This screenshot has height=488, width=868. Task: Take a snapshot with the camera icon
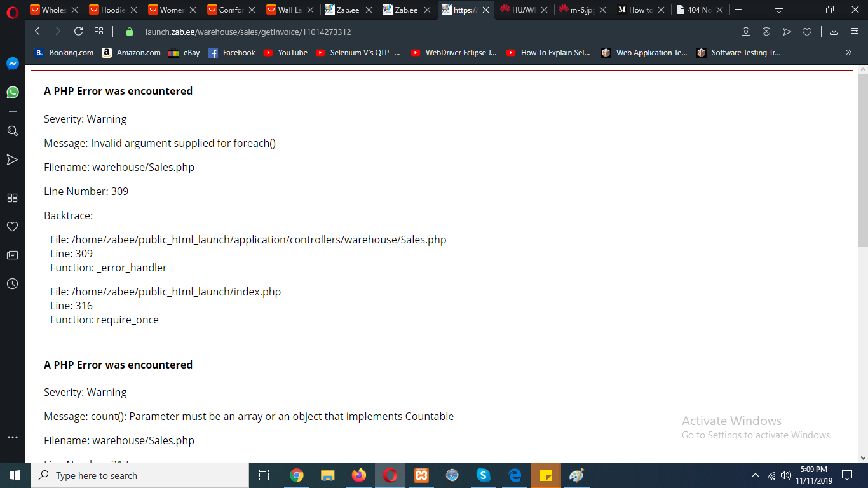click(746, 32)
